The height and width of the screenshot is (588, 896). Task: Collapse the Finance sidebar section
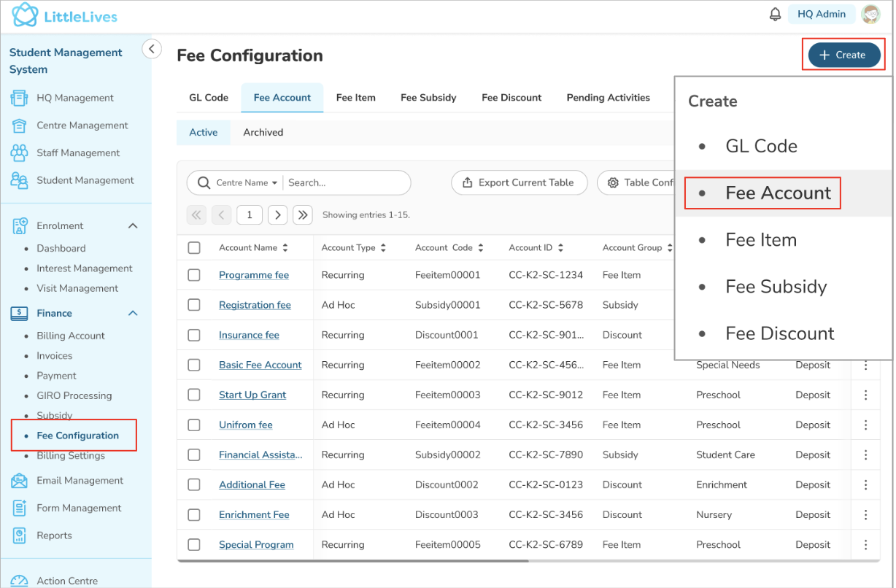(133, 314)
